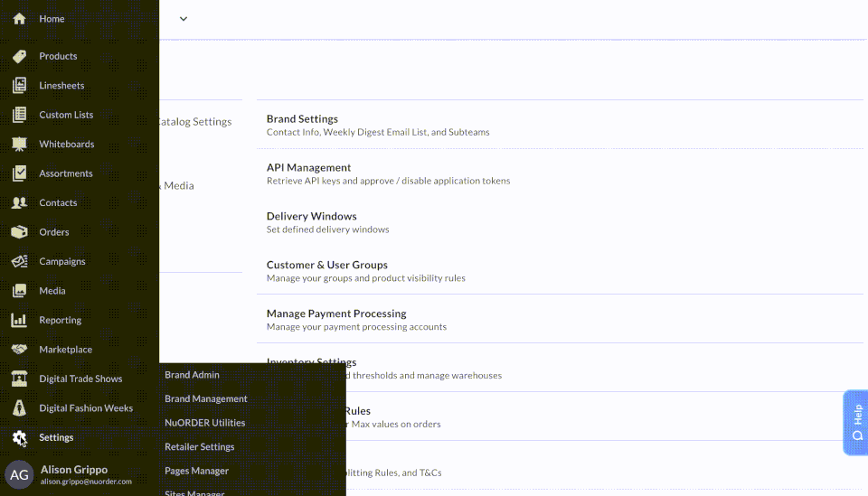The image size is (868, 496).
Task: Click the Media picture icon
Action: pos(19,290)
